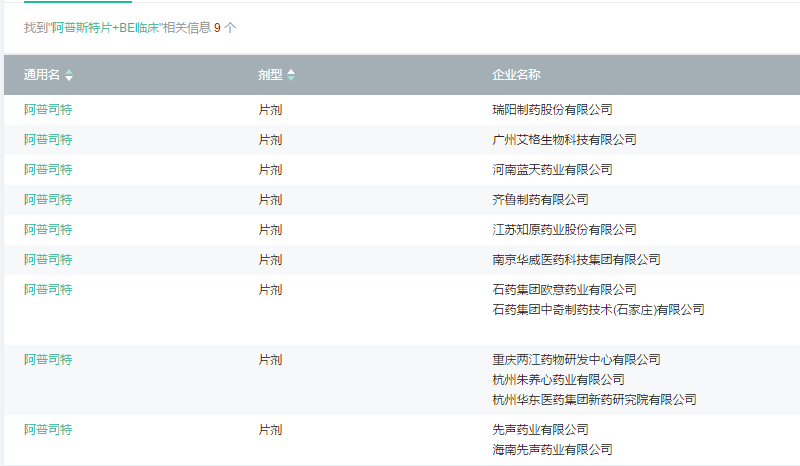
Task: Open 阿昔司特 link in 石药集团欧意 row
Action: click(48, 290)
